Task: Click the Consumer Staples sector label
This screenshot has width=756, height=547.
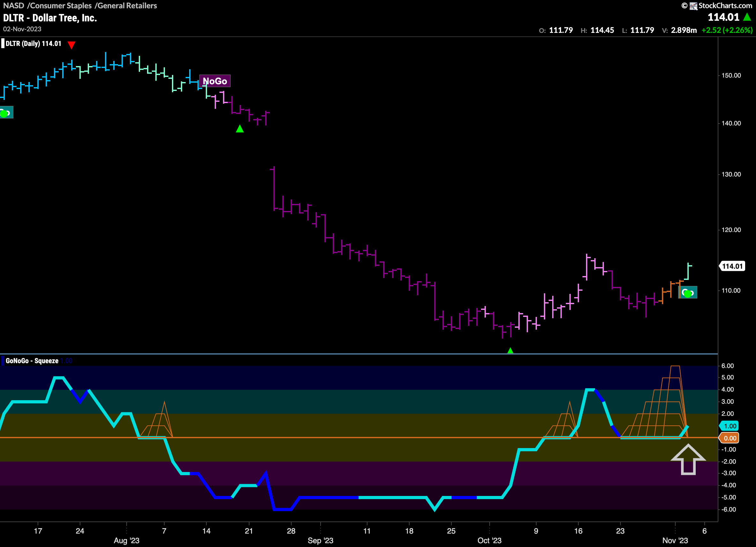Action: [x=61, y=6]
